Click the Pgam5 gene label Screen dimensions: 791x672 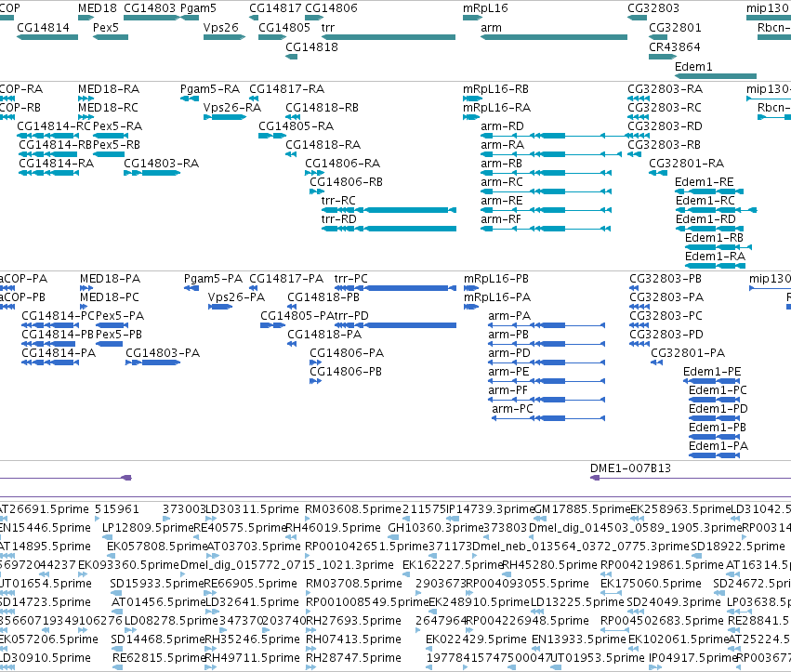click(198, 8)
